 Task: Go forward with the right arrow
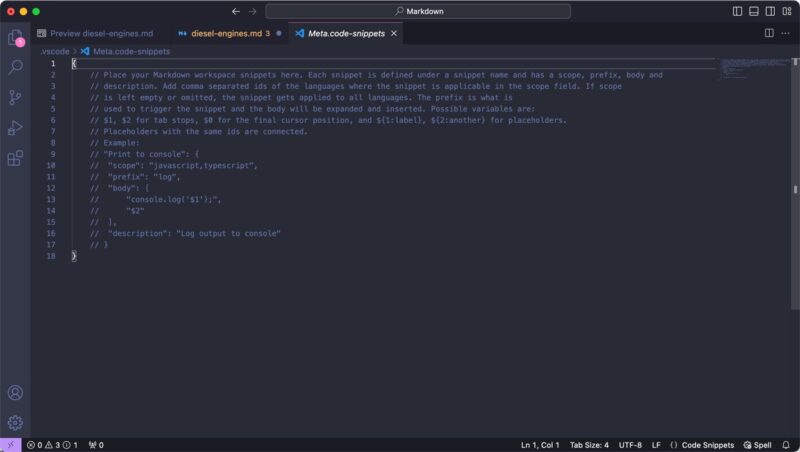click(253, 11)
